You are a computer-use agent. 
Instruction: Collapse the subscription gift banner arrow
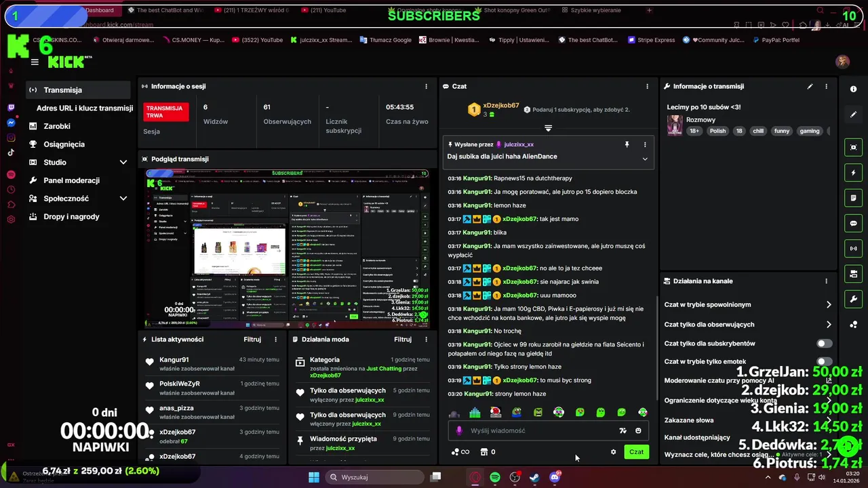tap(548, 127)
